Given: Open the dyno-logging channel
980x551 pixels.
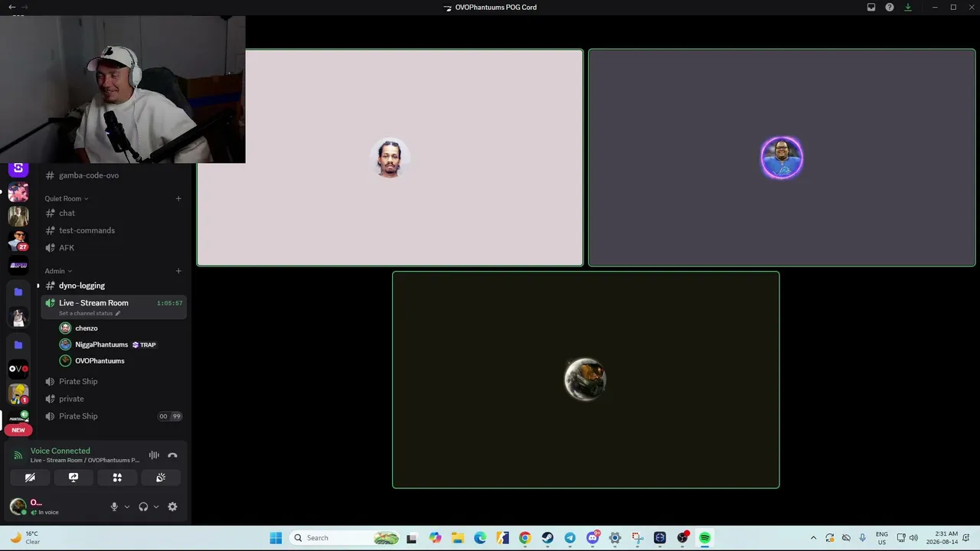Looking at the screenshot, I should coord(113,285).
